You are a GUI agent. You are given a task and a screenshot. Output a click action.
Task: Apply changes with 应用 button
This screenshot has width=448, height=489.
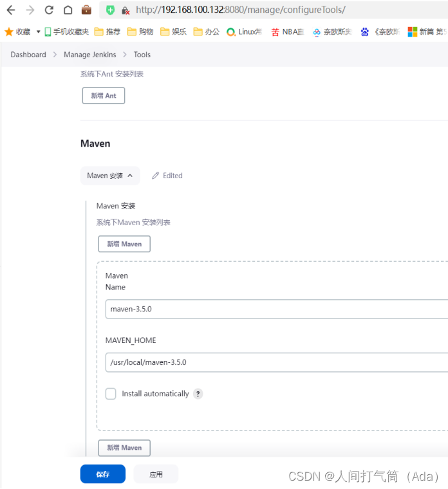coord(156,474)
